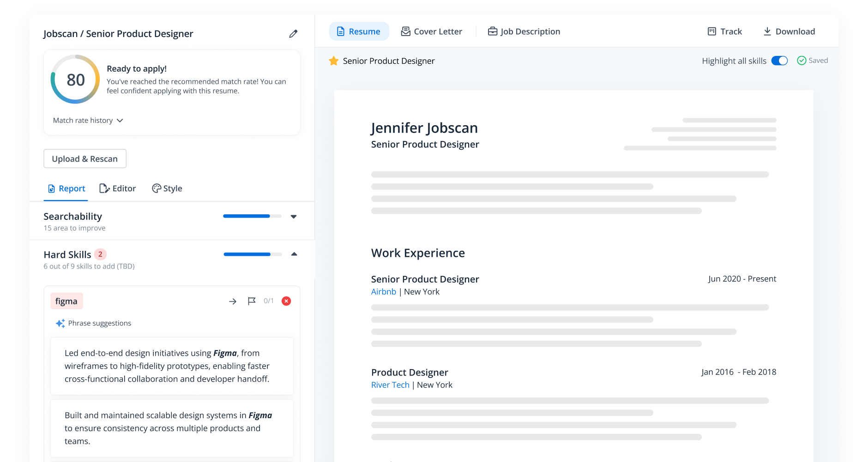This screenshot has height=462, width=868.
Task: Switch to the Cover Letter tab
Action: pyautogui.click(x=431, y=31)
